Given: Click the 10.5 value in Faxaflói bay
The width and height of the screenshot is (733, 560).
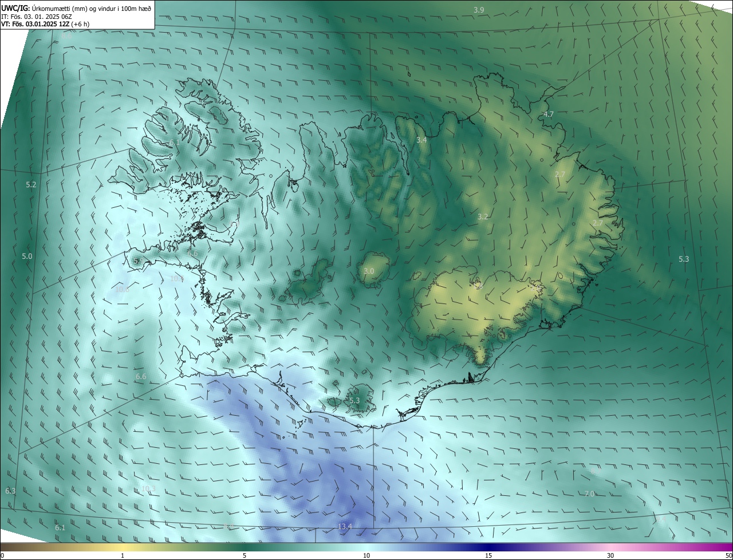Looking at the screenshot, I should click(177, 278).
